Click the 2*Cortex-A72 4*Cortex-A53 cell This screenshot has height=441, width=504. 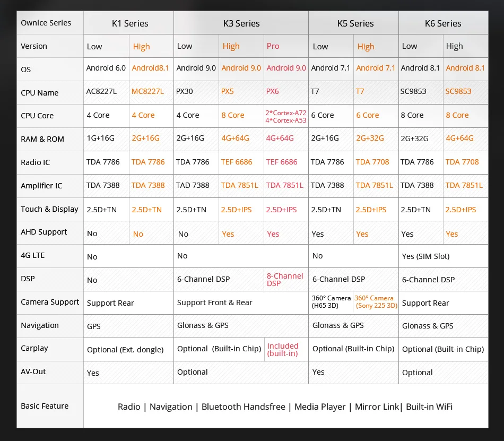pos(286,116)
